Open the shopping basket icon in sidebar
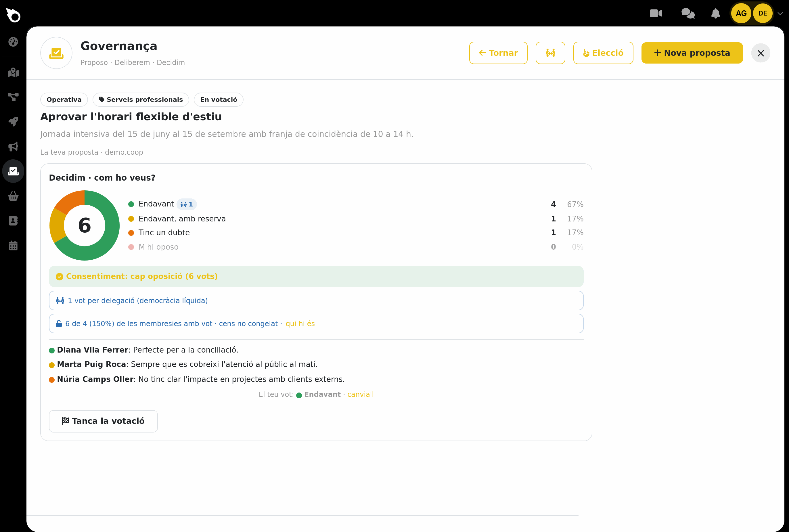 pyautogui.click(x=13, y=196)
